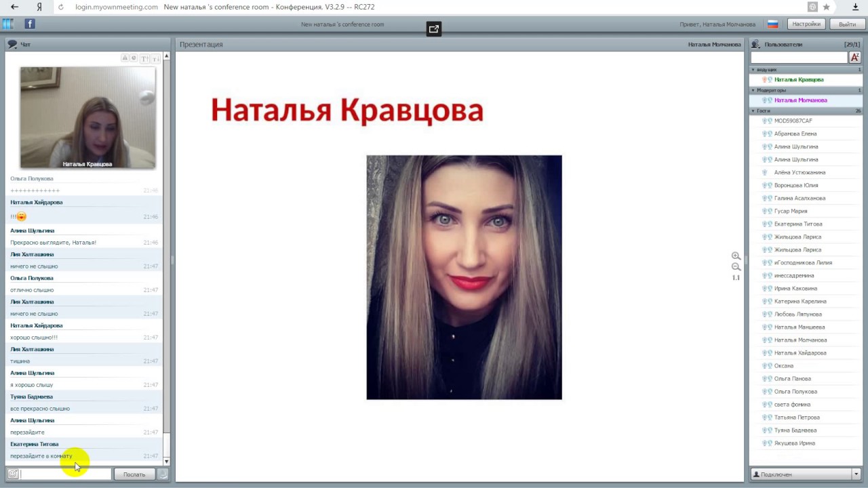Screen dimensions: 868x488
Task: Open the emoticon picker in chat
Action: coord(12,474)
